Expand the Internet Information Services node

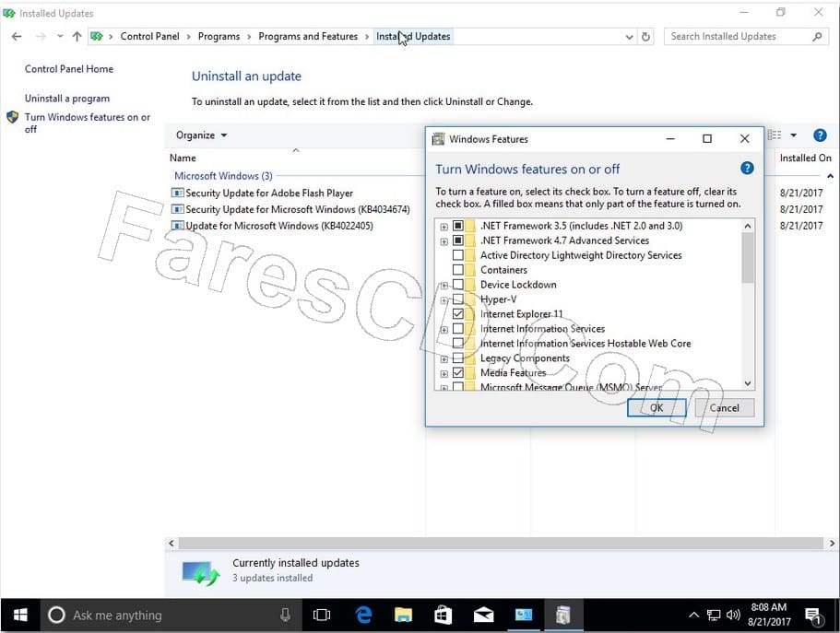[444, 330]
